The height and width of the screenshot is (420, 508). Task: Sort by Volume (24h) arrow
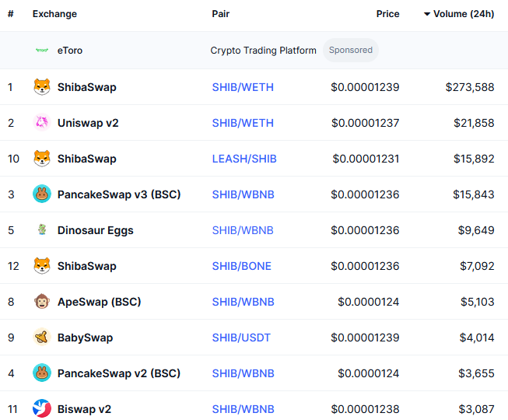click(x=427, y=14)
